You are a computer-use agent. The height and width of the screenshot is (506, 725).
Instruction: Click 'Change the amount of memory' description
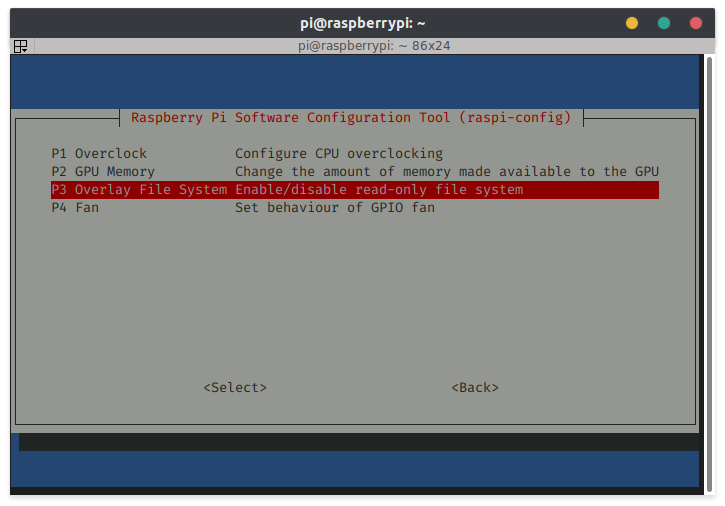tap(447, 172)
